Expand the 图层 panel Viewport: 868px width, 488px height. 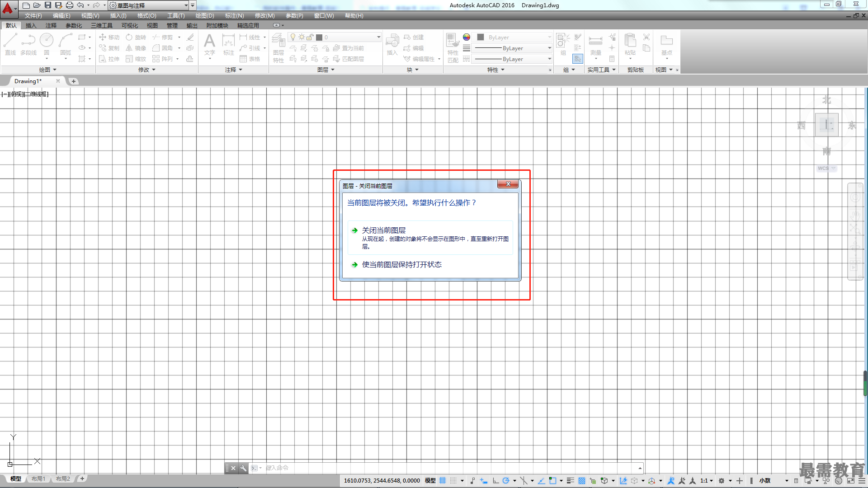pos(326,70)
